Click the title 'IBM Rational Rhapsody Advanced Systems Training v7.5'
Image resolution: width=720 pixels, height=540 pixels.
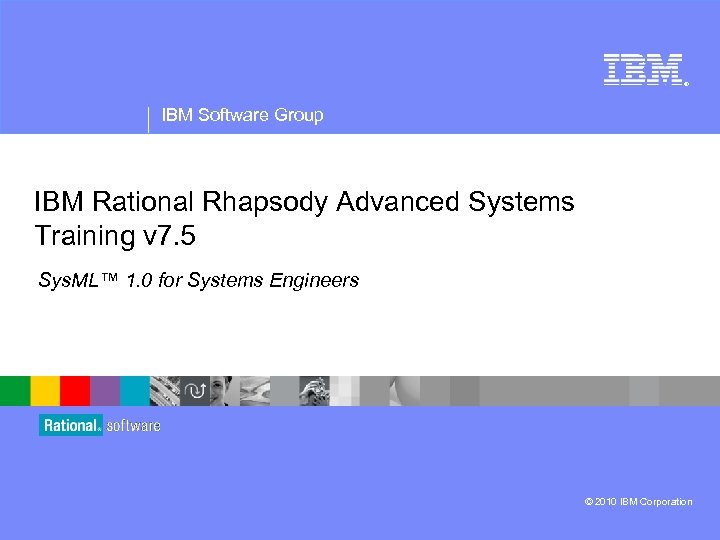point(304,218)
